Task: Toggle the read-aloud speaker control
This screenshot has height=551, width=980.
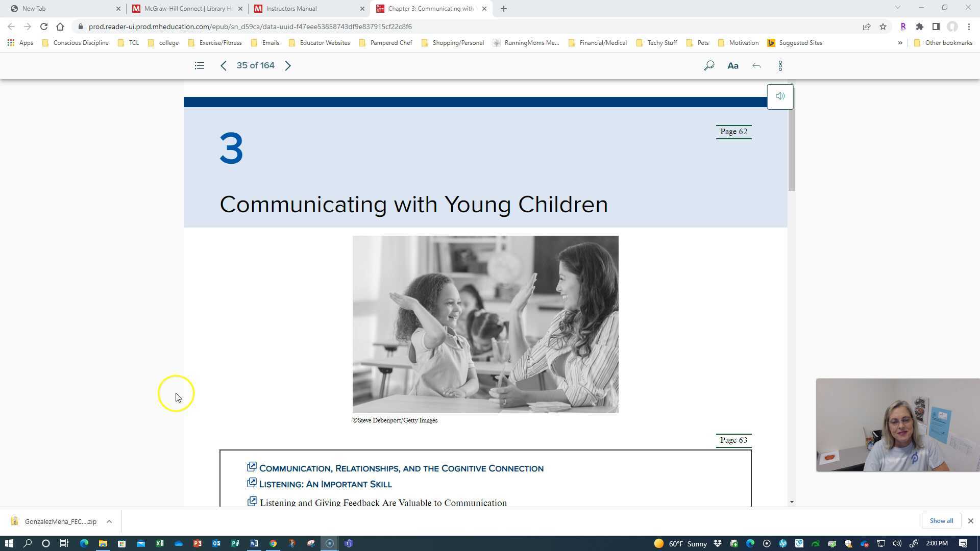Action: 780,96
